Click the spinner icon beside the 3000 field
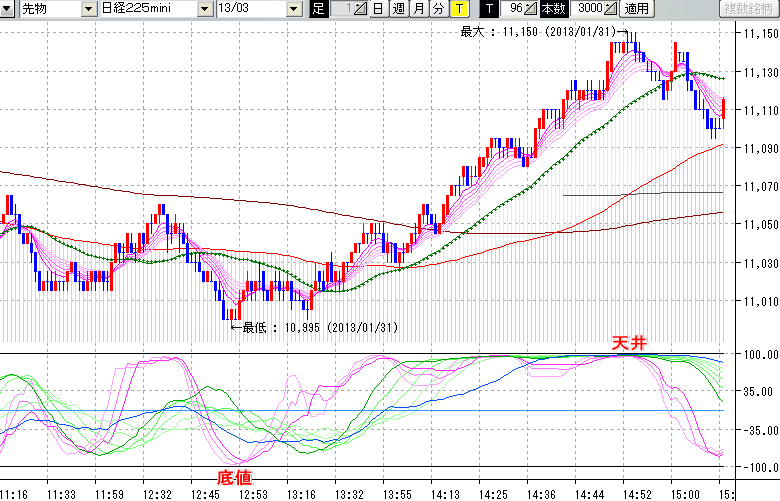780x501 pixels. 610,9
